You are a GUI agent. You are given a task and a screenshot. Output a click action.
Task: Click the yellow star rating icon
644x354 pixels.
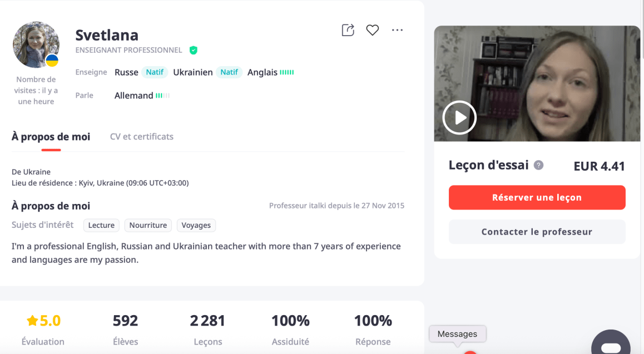click(x=32, y=321)
